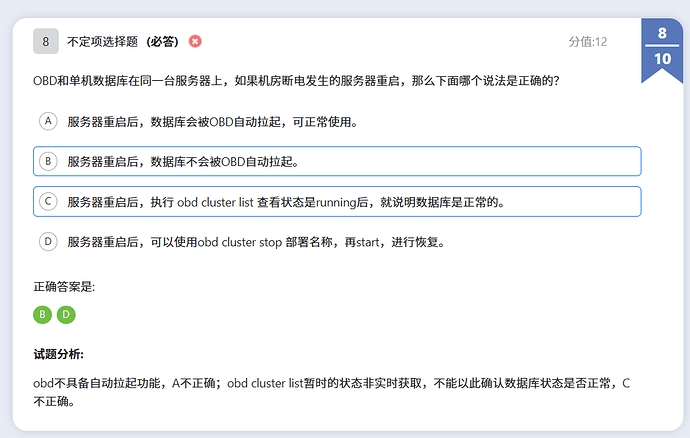Viewport: 690px width, 438px height.
Task: Click option C text about obd cluster list
Action: [x=285, y=201]
